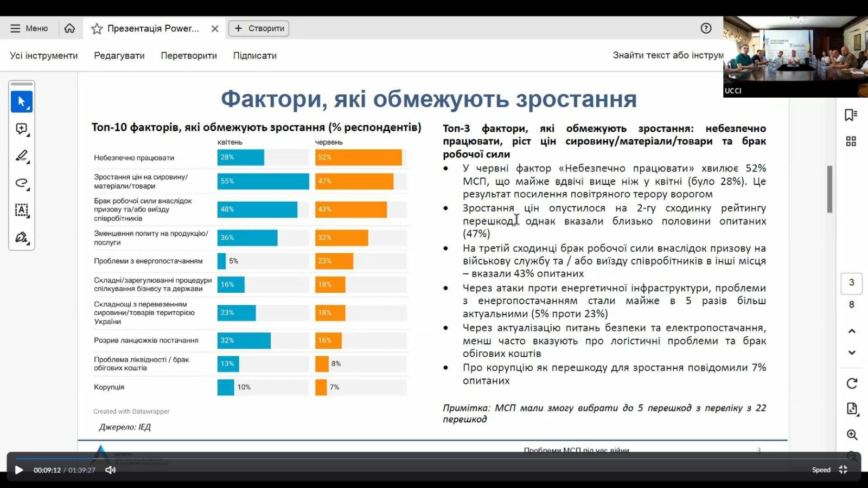Open the bookmarks panel icon

coord(851,115)
